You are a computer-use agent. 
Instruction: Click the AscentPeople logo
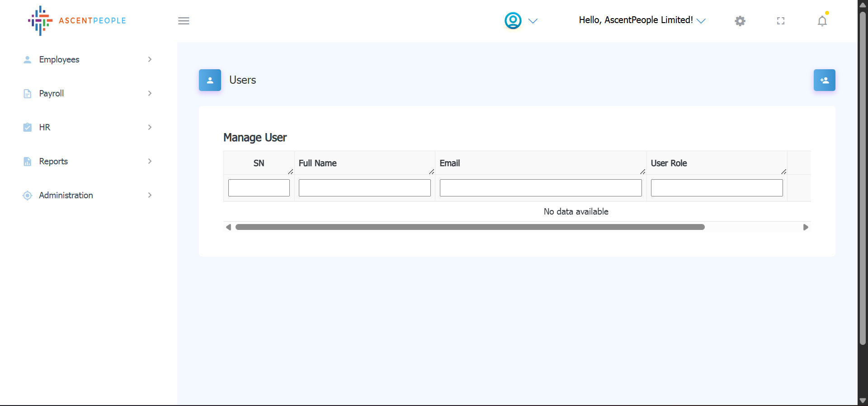77,21
